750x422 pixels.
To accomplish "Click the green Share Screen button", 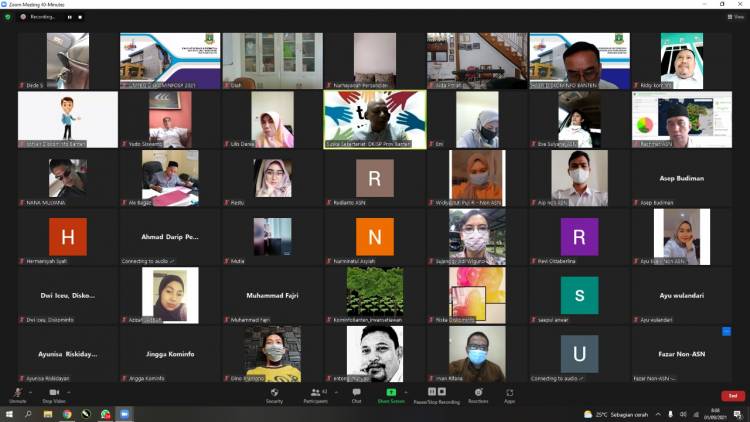I will click(391, 392).
